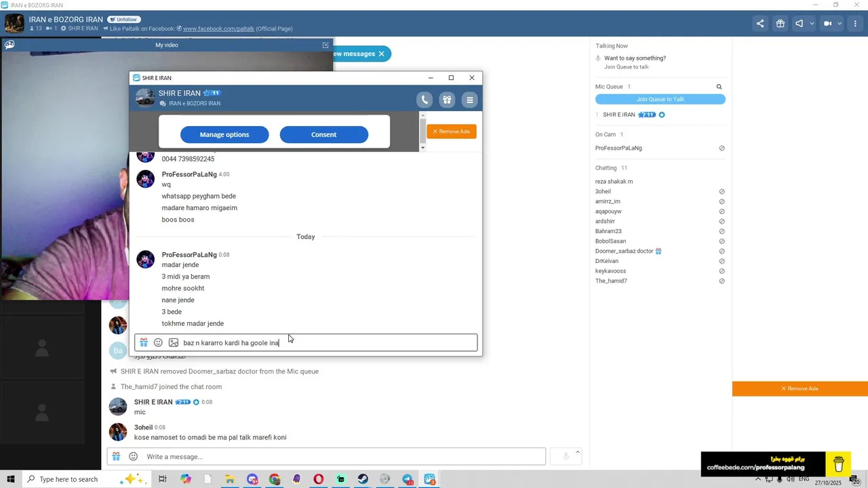
Task: Send gift from SHIR E IRAN chat header
Action: click(447, 100)
